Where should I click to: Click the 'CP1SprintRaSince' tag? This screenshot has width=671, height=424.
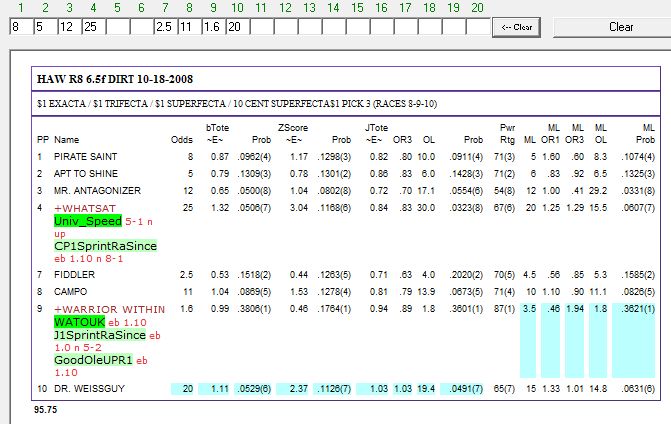click(x=105, y=246)
